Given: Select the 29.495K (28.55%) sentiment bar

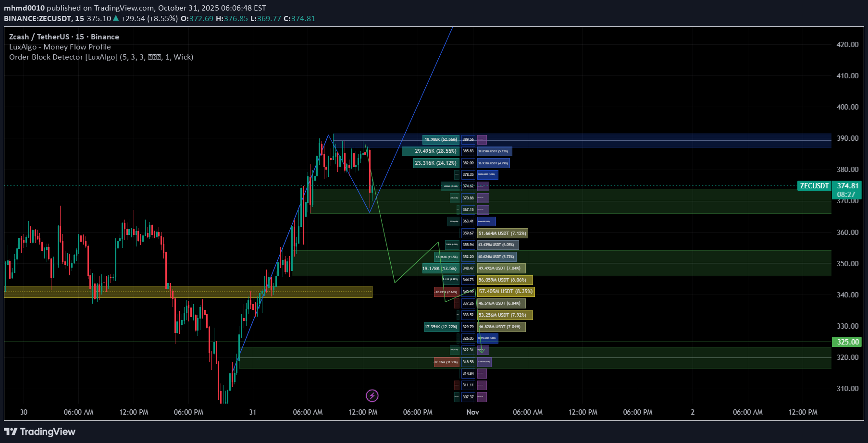Looking at the screenshot, I should pyautogui.click(x=431, y=151).
